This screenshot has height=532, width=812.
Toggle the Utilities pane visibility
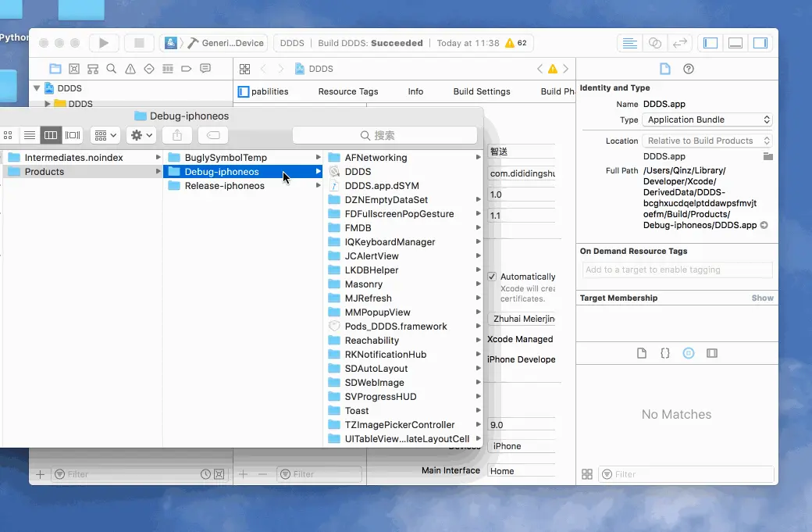pos(760,43)
